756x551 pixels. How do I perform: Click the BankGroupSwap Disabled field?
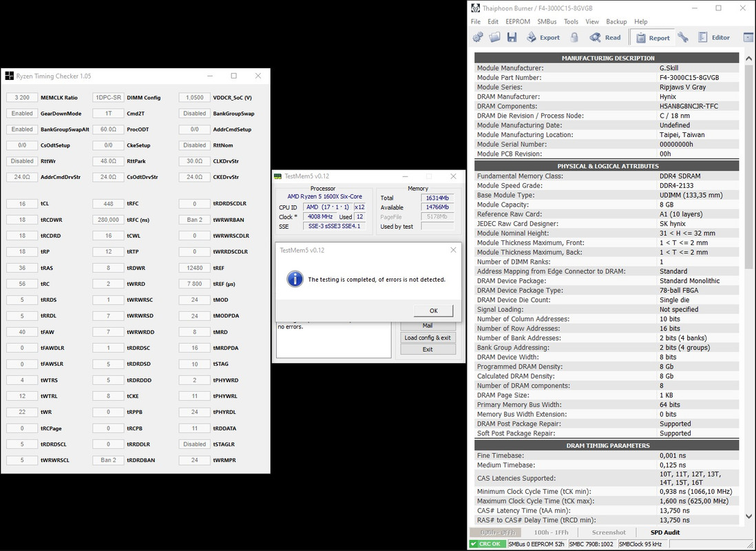[194, 114]
